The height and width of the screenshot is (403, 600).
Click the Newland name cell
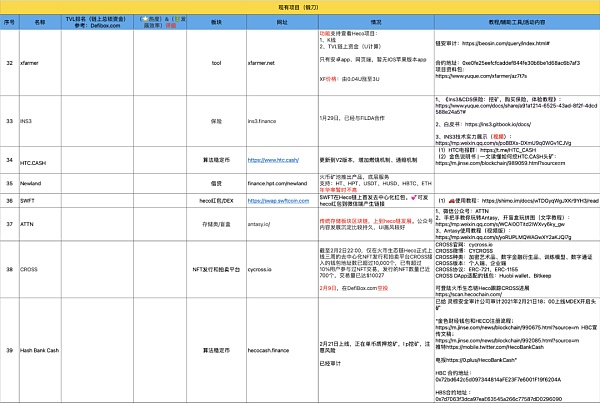(x=40, y=183)
